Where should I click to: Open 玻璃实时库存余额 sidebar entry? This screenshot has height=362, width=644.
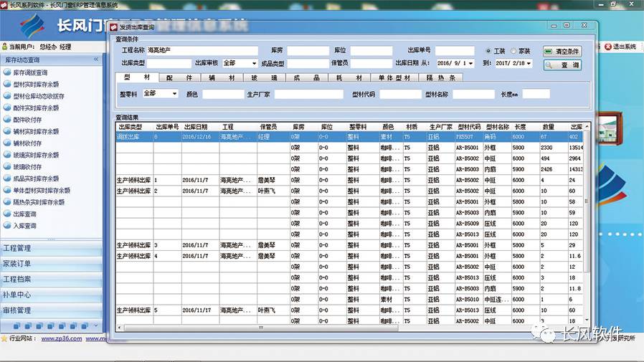[36, 155]
